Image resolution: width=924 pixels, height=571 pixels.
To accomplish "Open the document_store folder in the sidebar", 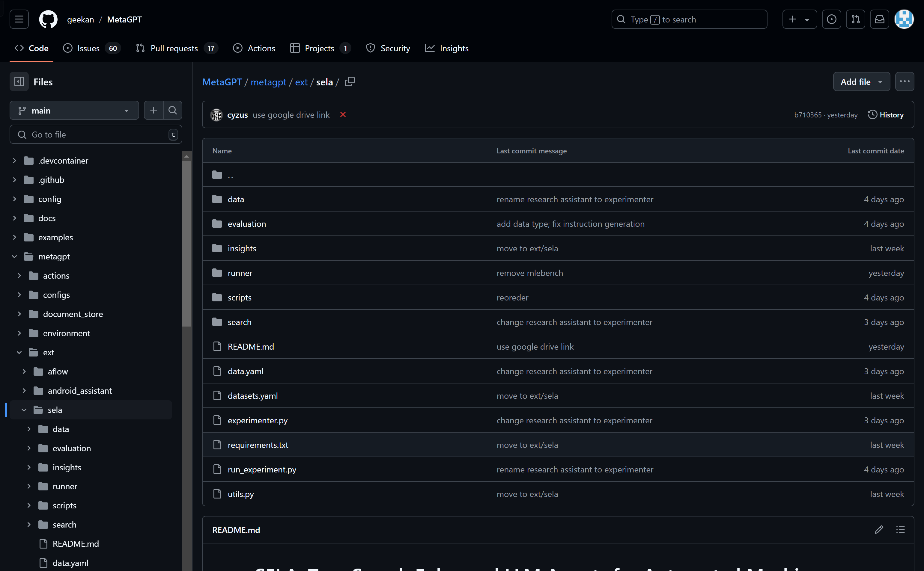I will 73,314.
